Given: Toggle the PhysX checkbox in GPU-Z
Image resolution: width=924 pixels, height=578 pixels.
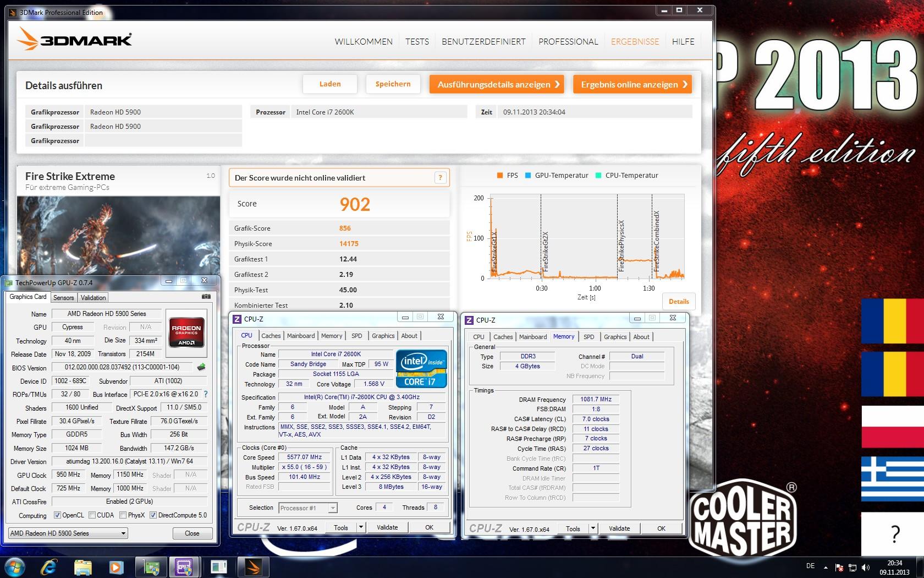Looking at the screenshot, I should click(x=123, y=515).
